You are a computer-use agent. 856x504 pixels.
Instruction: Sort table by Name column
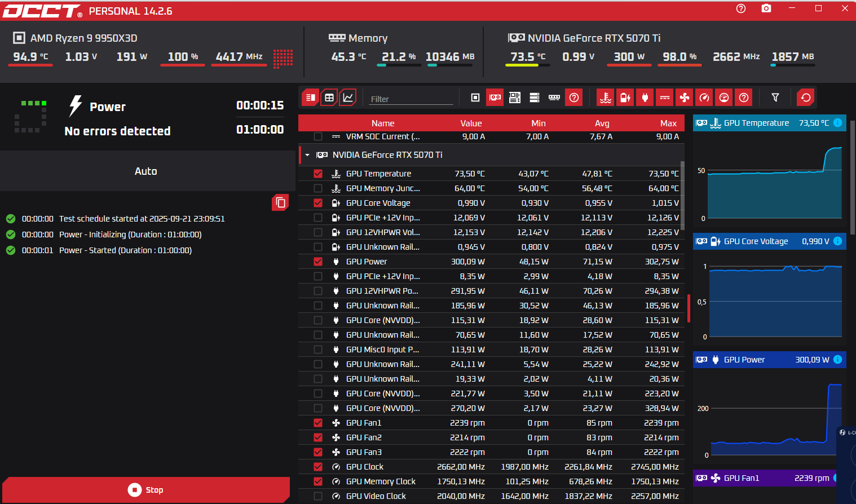tap(383, 123)
